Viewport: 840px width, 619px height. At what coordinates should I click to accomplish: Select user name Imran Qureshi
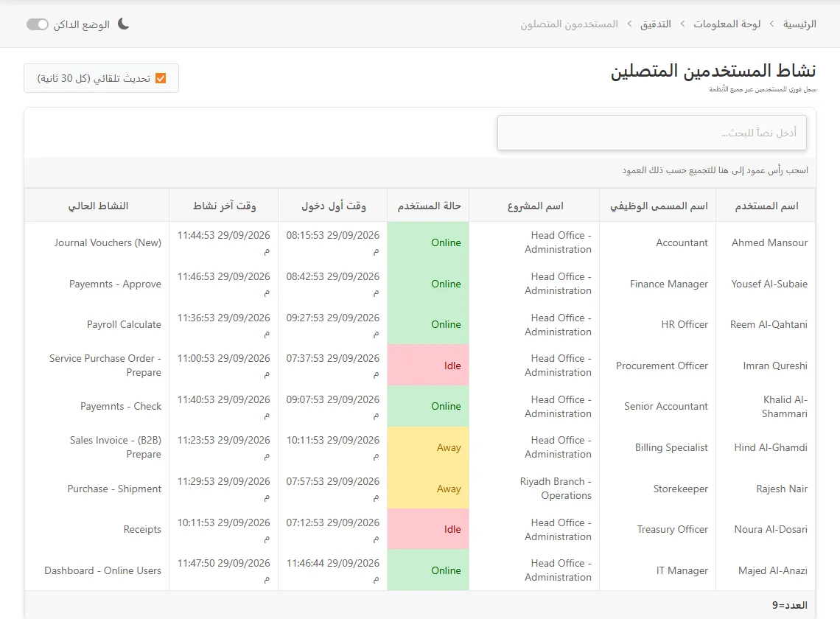pos(774,366)
